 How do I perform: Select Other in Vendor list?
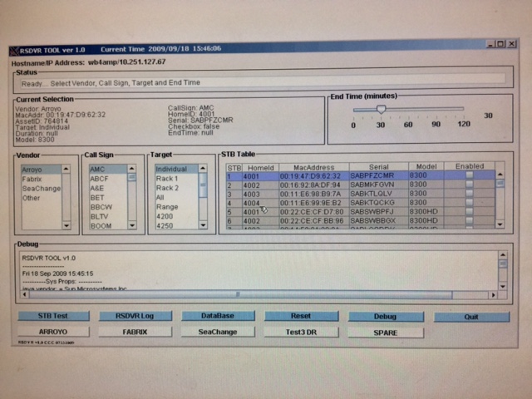point(42,198)
